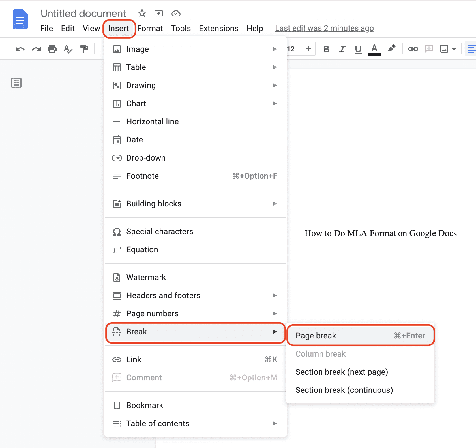Image resolution: width=476 pixels, height=448 pixels.
Task: Insert a link using the toolbar icon
Action: pos(413,49)
